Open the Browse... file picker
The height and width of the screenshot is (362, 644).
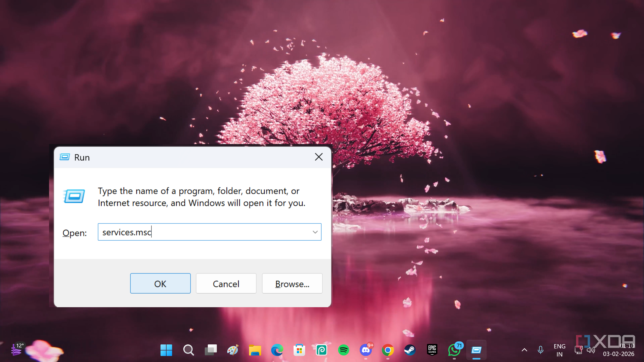click(292, 283)
